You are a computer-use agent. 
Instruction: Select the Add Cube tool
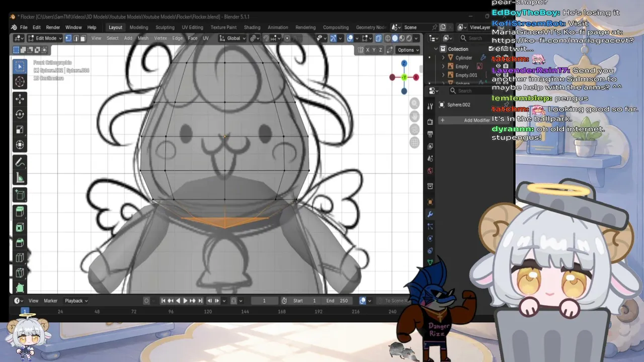pyautogui.click(x=20, y=195)
